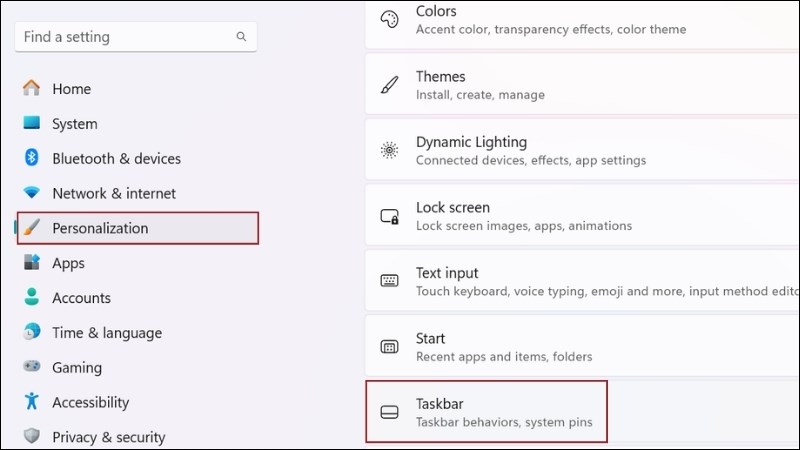Click the Network Wi-Fi icon

pos(32,193)
